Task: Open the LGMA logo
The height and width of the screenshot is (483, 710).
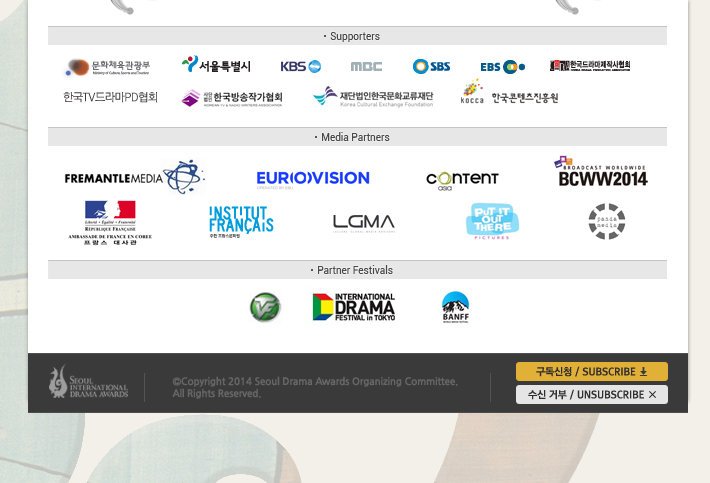Action: pos(364,223)
